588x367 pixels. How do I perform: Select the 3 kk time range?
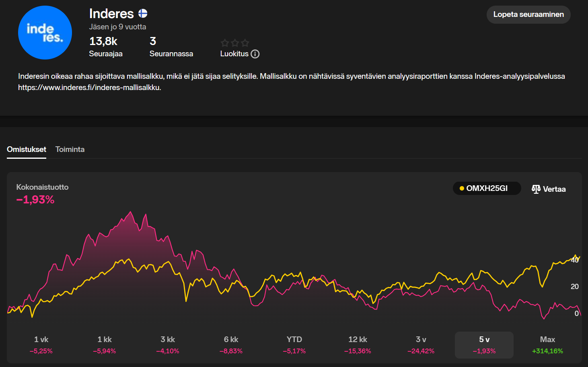(x=168, y=344)
